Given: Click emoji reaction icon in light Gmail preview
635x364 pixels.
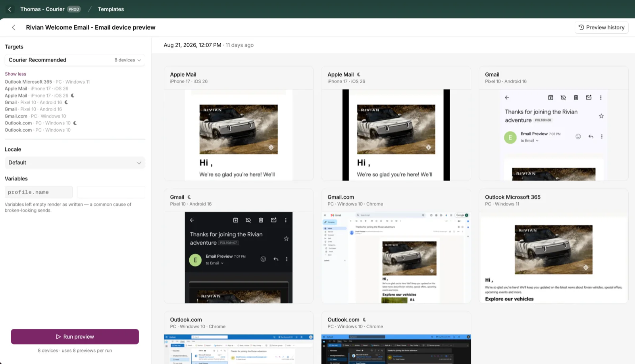Looking at the screenshot, I should click(578, 136).
